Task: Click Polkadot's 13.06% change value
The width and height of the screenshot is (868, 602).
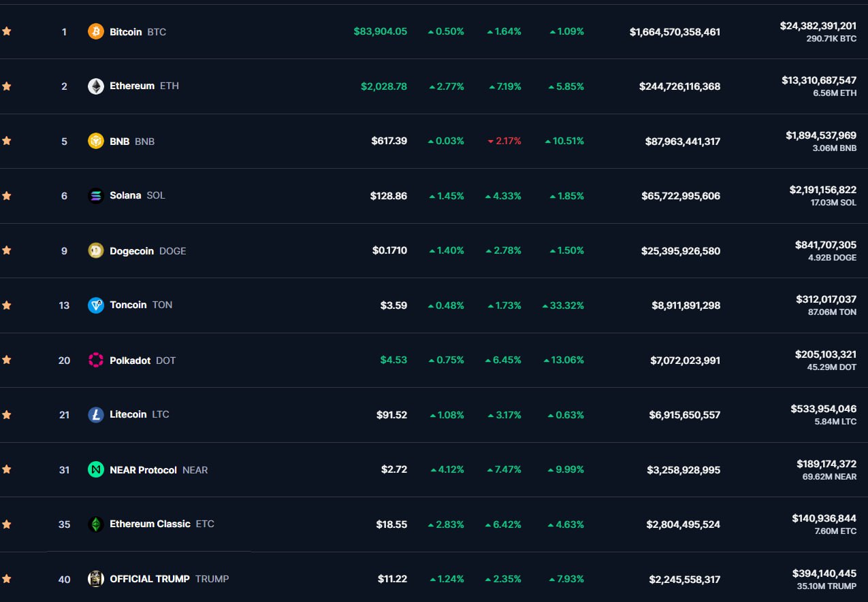Action: [564, 360]
